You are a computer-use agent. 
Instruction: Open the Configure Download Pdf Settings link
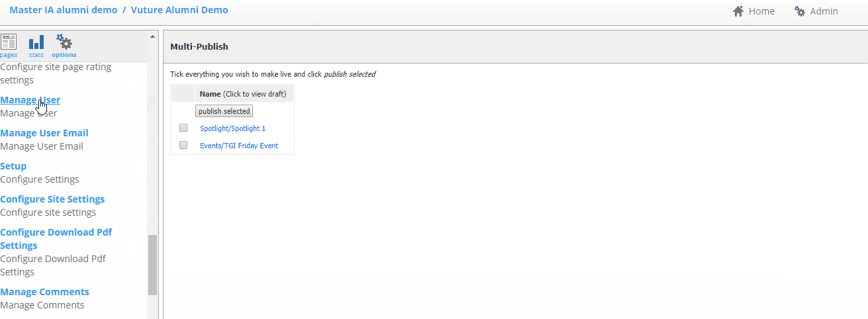pyautogui.click(x=56, y=239)
